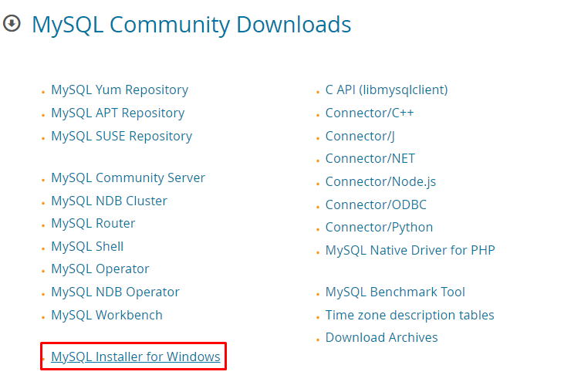
Task: Open MySQL NDB Cluster link
Action: pos(109,201)
